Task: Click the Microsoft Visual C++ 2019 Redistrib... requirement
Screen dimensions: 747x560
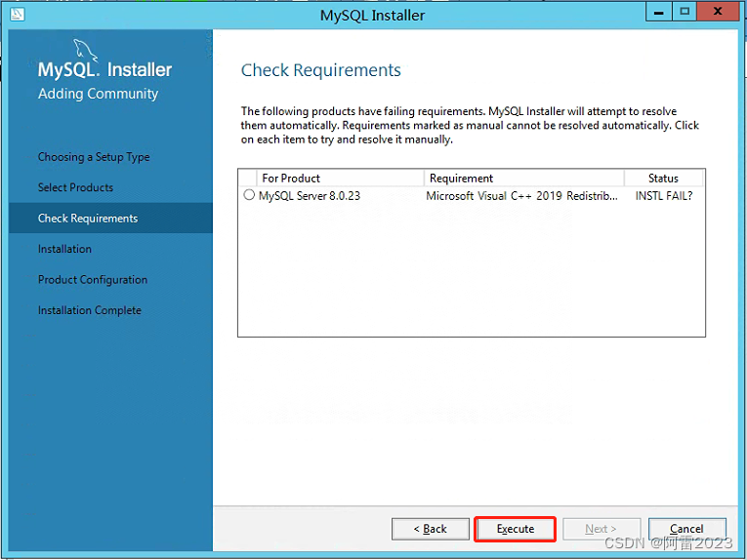Action: [521, 195]
